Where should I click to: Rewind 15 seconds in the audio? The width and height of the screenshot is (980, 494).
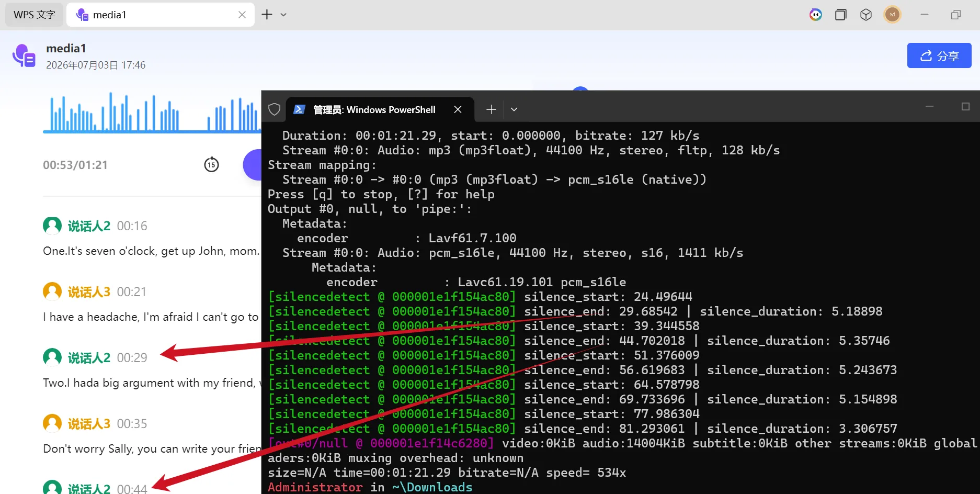(211, 165)
